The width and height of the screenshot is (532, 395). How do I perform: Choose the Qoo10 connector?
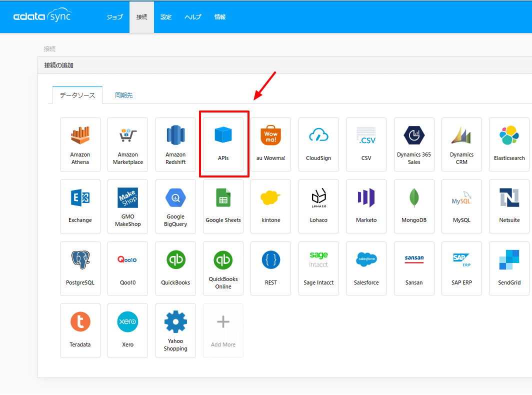(x=128, y=268)
